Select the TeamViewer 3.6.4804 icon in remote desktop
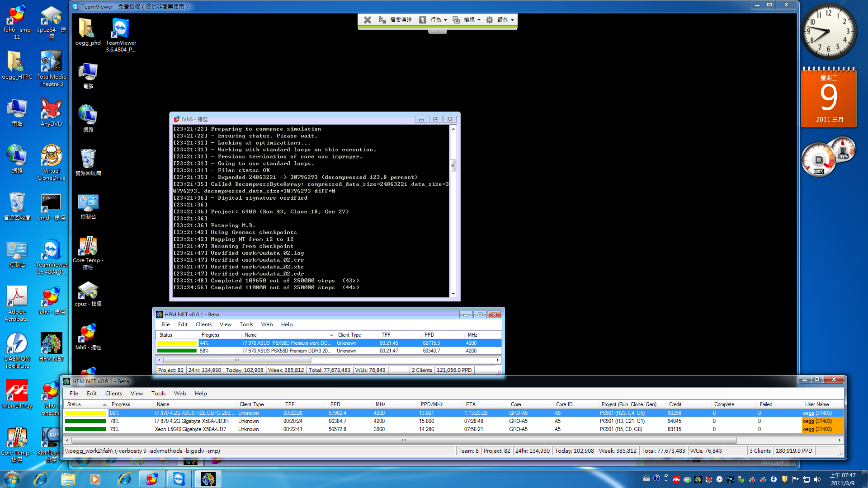868x488 pixels. point(121,35)
